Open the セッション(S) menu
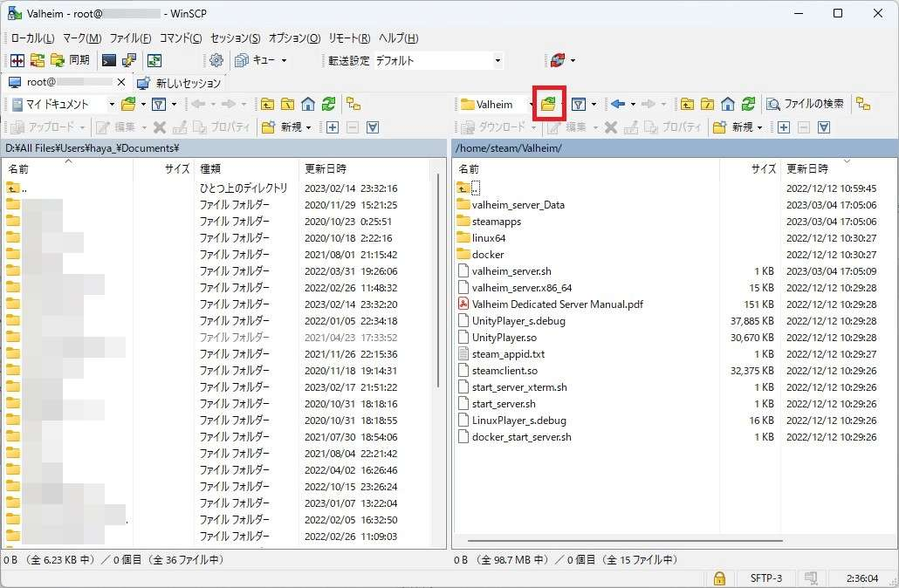 [x=235, y=38]
